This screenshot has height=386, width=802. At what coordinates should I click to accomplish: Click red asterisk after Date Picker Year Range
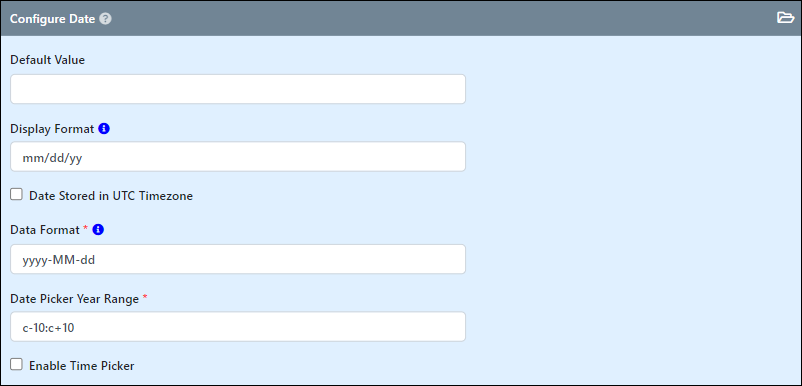tap(145, 298)
